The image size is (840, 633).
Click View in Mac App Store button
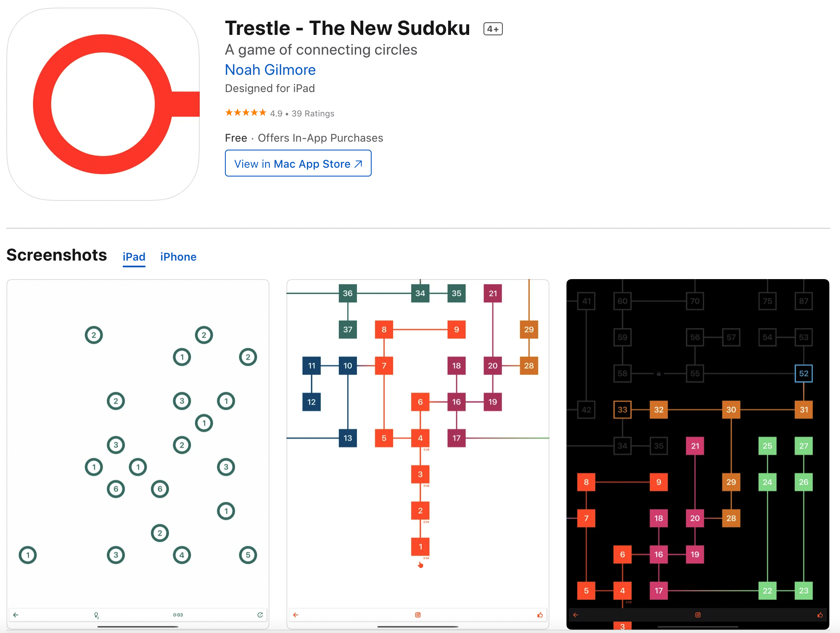tap(298, 164)
